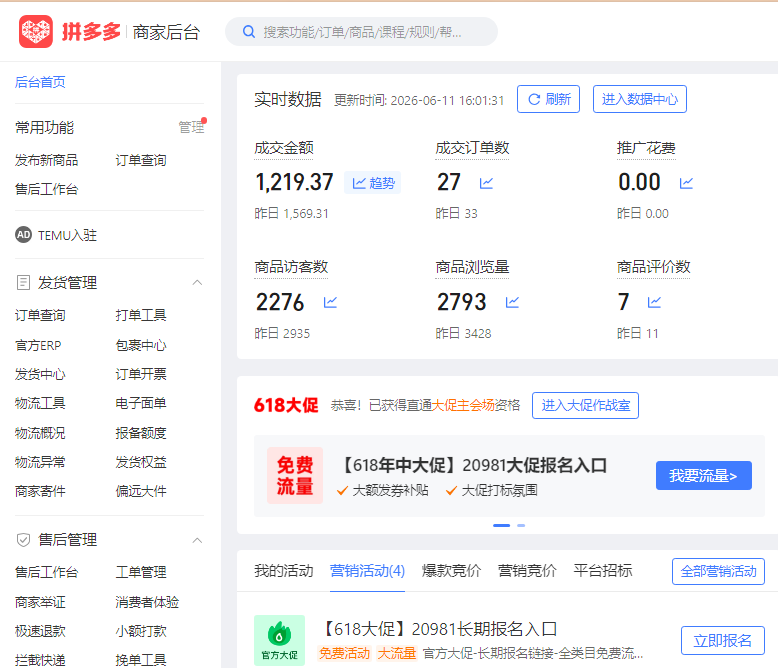The height and width of the screenshot is (668, 778).
Task: Click 进入数据中心 button
Action: point(640,99)
